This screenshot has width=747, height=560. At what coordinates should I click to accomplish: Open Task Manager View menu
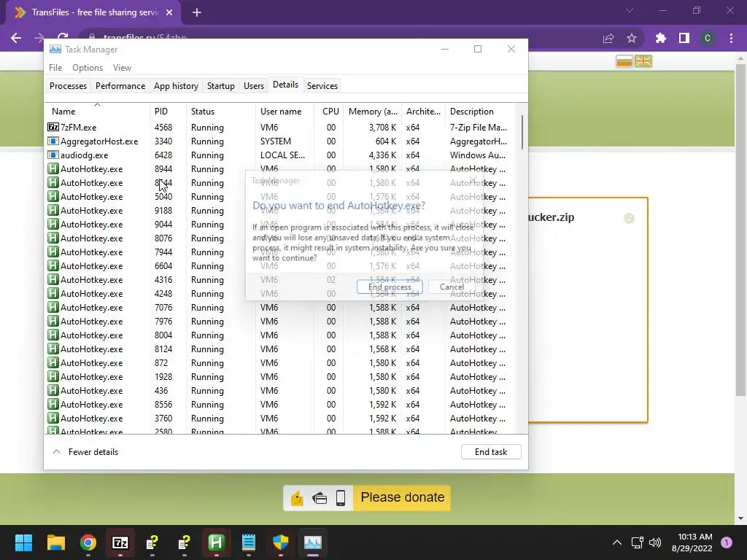click(122, 68)
